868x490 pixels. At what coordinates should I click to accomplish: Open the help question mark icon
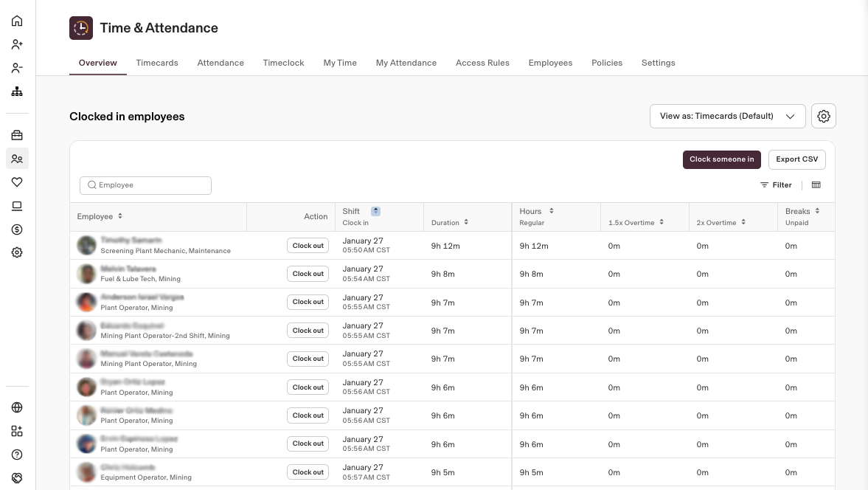click(17, 455)
